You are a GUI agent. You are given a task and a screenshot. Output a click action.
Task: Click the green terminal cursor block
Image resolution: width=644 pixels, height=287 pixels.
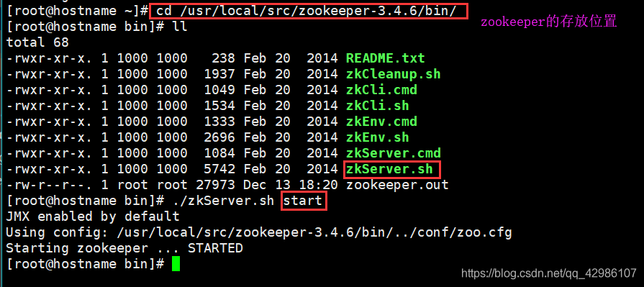pos(176,263)
